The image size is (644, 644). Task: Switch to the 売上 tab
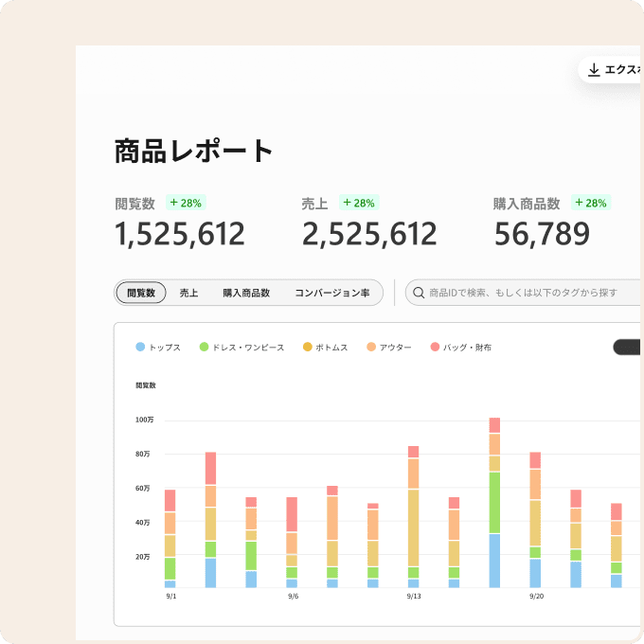point(188,293)
